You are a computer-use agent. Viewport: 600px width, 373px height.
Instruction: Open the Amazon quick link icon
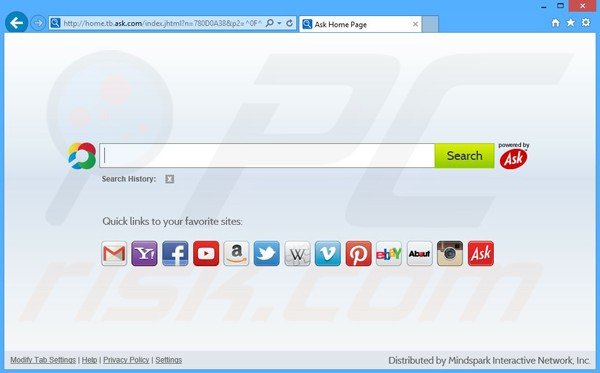(236, 253)
